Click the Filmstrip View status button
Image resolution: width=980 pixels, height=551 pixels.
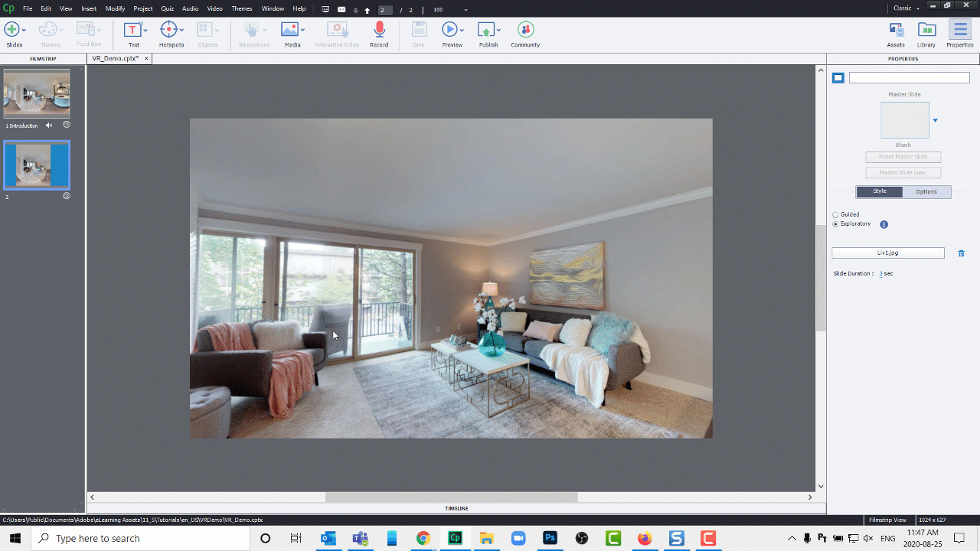(x=889, y=520)
